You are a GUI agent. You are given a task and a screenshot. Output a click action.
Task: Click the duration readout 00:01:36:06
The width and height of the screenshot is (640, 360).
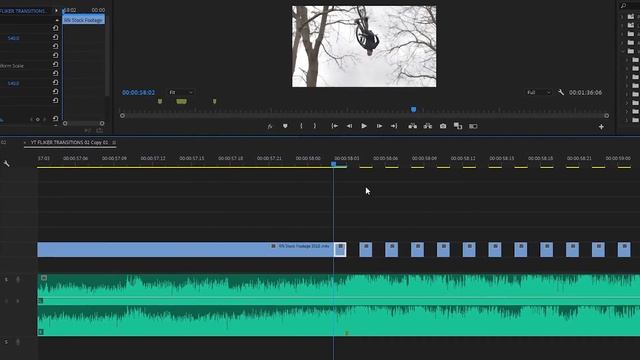pyautogui.click(x=585, y=93)
